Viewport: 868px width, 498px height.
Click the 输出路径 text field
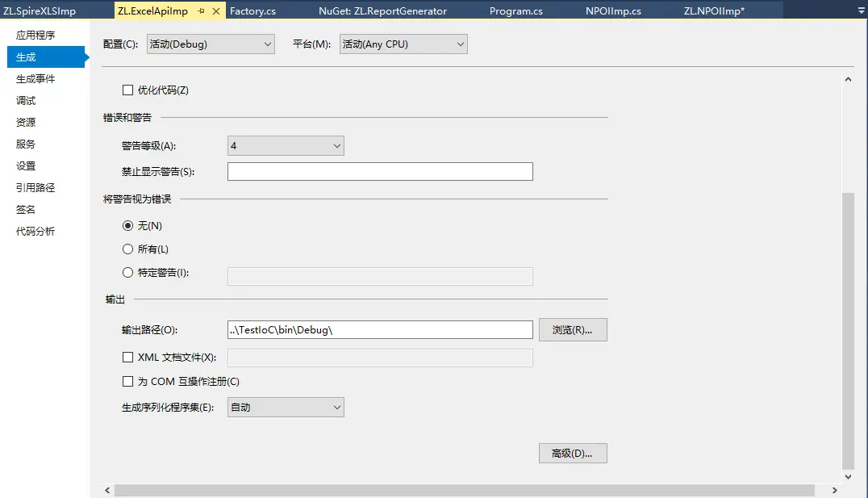click(380, 329)
